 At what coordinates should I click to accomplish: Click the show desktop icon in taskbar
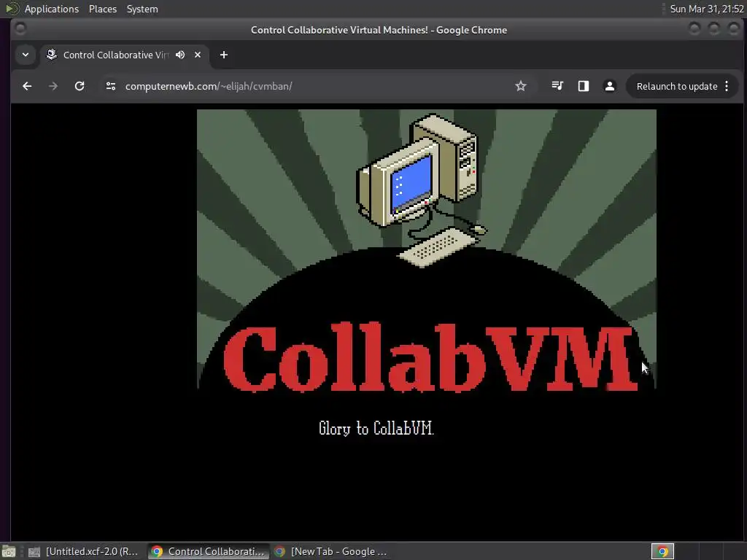click(9, 551)
